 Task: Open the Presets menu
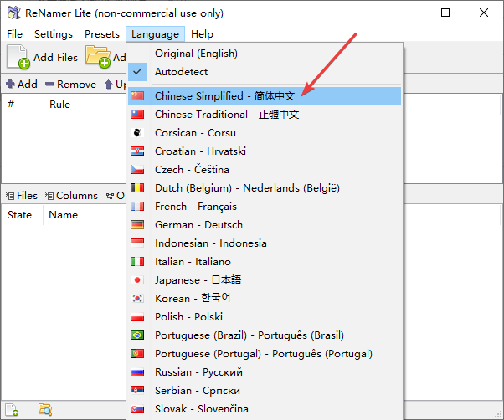pyautogui.click(x=102, y=34)
